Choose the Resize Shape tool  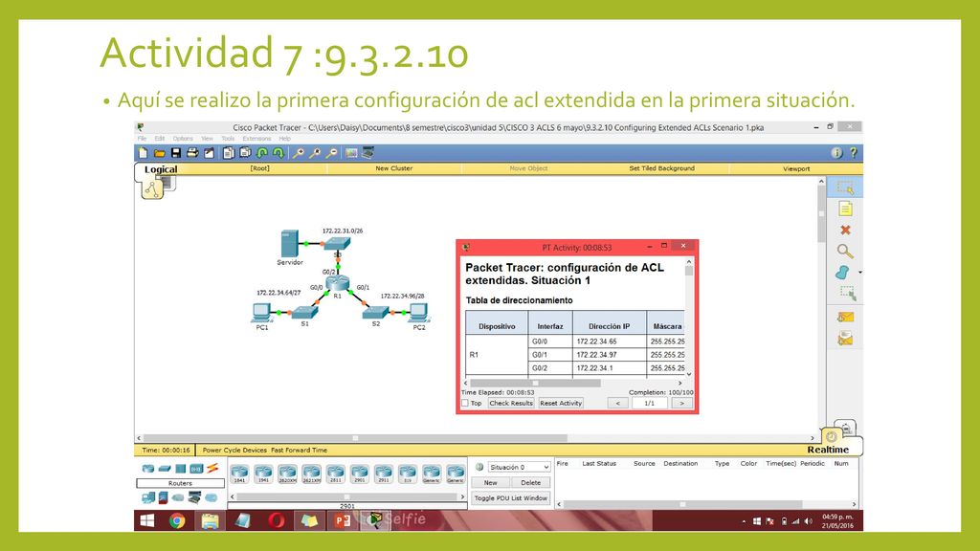tap(848, 293)
